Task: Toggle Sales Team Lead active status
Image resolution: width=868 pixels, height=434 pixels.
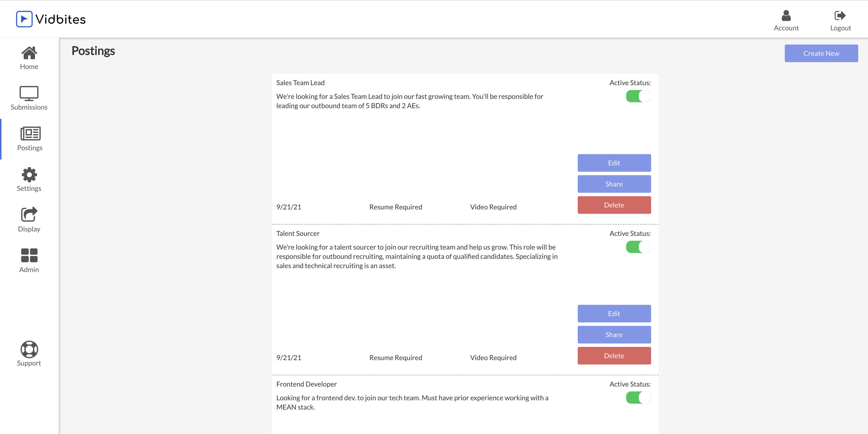Action: [638, 96]
